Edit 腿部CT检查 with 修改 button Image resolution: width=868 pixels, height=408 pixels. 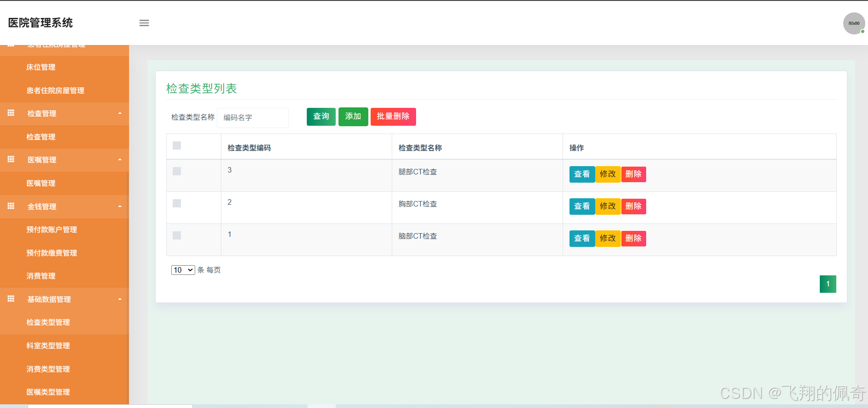pos(608,174)
